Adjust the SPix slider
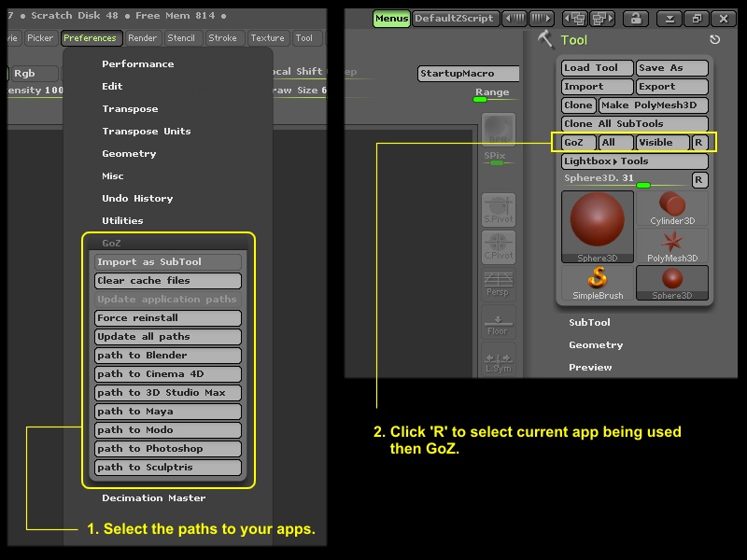 point(499,159)
